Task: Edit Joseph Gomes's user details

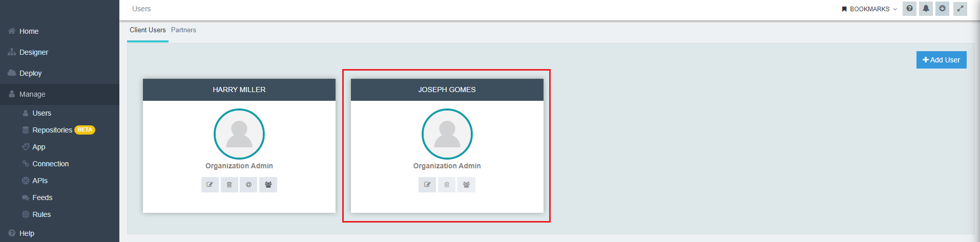Action: coord(427,185)
